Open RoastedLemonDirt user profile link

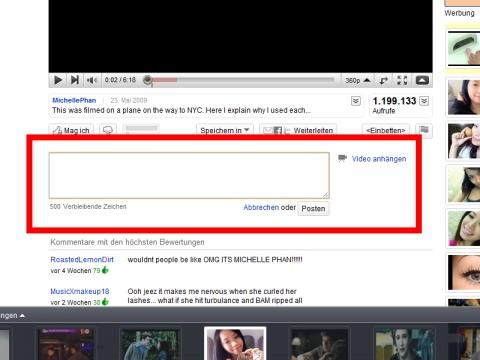[82, 259]
